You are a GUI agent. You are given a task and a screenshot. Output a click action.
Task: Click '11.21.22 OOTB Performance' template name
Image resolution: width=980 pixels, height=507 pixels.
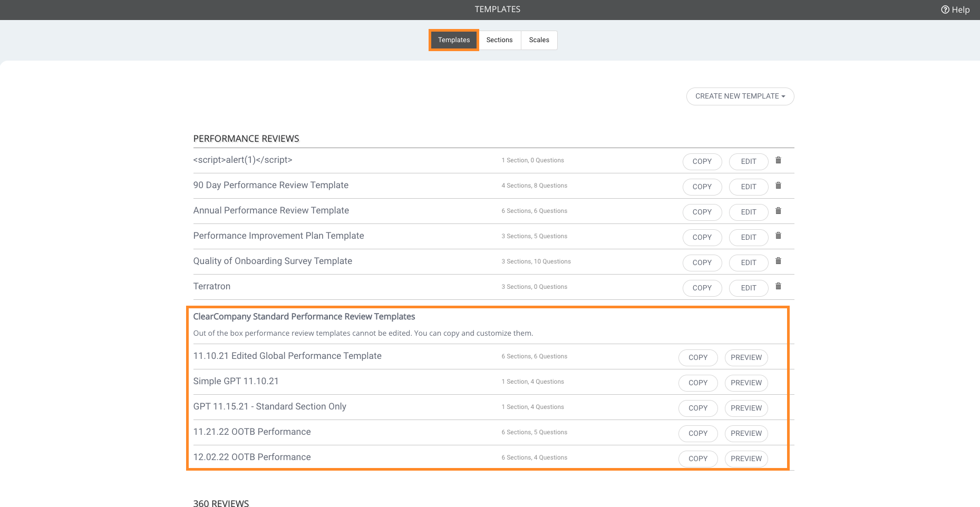tap(252, 432)
